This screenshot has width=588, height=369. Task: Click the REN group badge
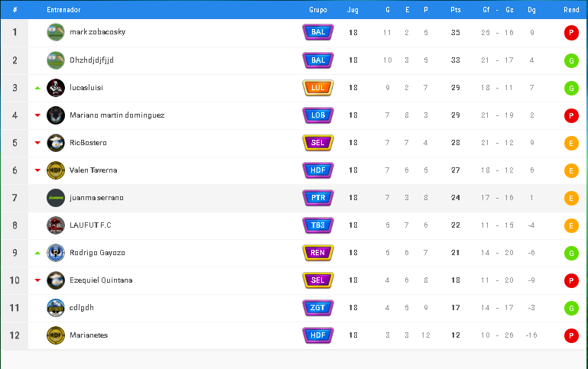[x=318, y=253]
